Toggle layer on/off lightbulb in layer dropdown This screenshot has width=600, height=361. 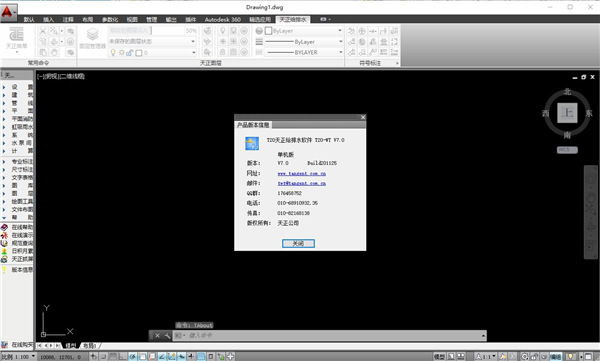(x=113, y=52)
